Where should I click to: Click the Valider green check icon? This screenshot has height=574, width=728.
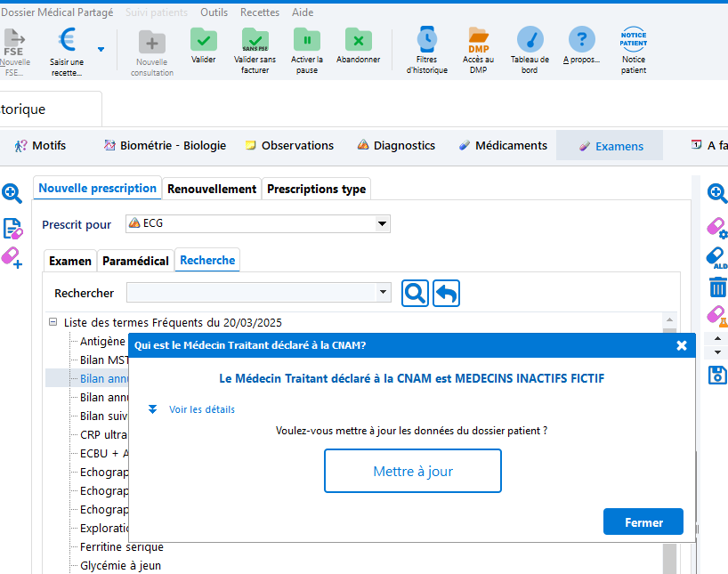203,40
